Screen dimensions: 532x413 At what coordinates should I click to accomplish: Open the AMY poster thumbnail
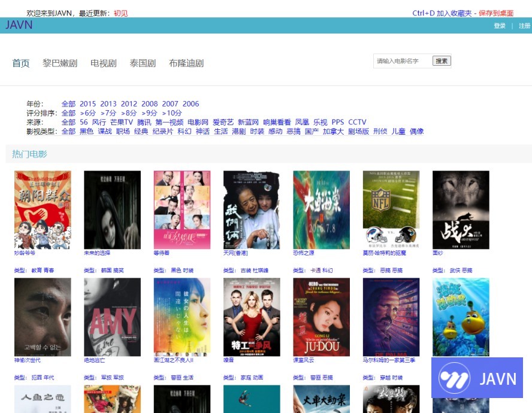click(112, 317)
